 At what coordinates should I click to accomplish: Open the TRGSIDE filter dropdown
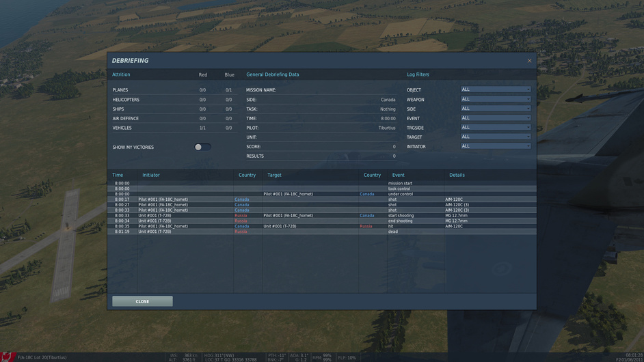click(x=496, y=128)
